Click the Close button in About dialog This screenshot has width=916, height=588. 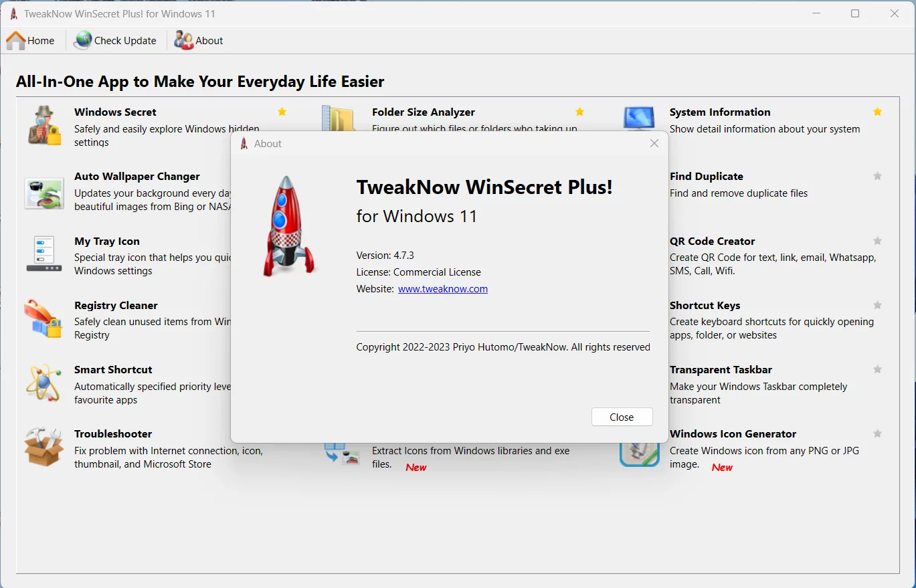[x=622, y=417]
